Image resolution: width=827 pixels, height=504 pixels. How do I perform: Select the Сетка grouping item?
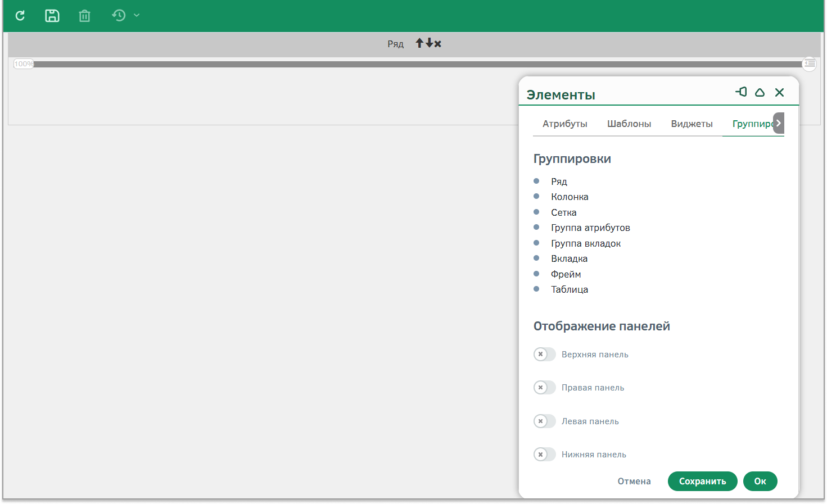[x=563, y=212]
